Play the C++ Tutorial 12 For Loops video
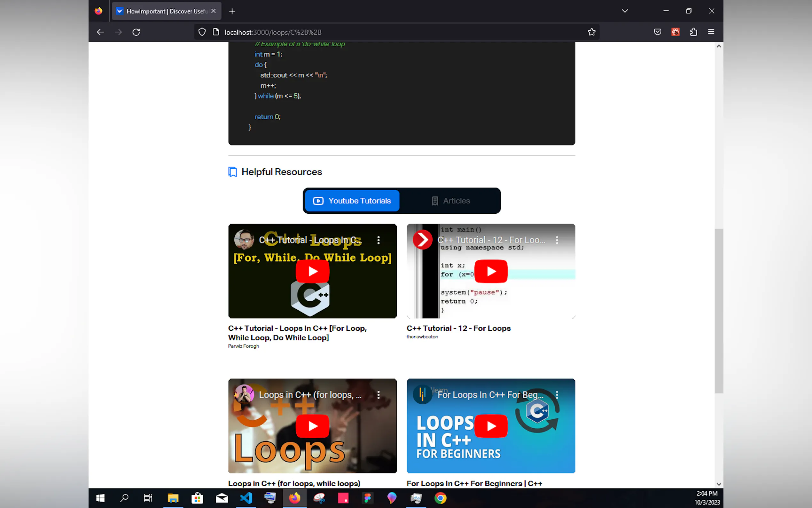The image size is (812, 508). pos(491,271)
